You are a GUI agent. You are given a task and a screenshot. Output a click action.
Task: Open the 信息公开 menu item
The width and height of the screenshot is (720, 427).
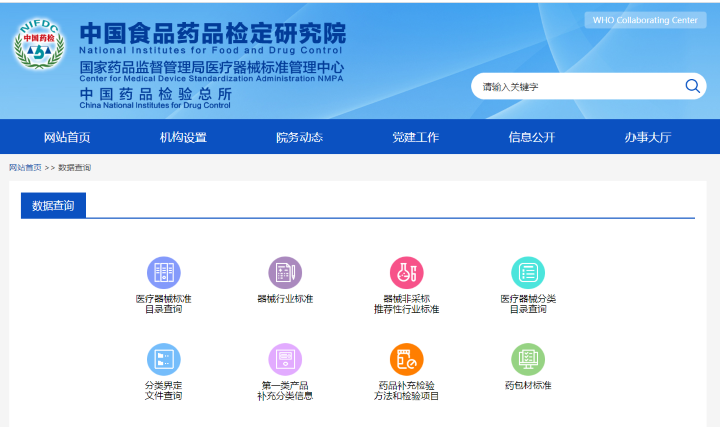531,137
